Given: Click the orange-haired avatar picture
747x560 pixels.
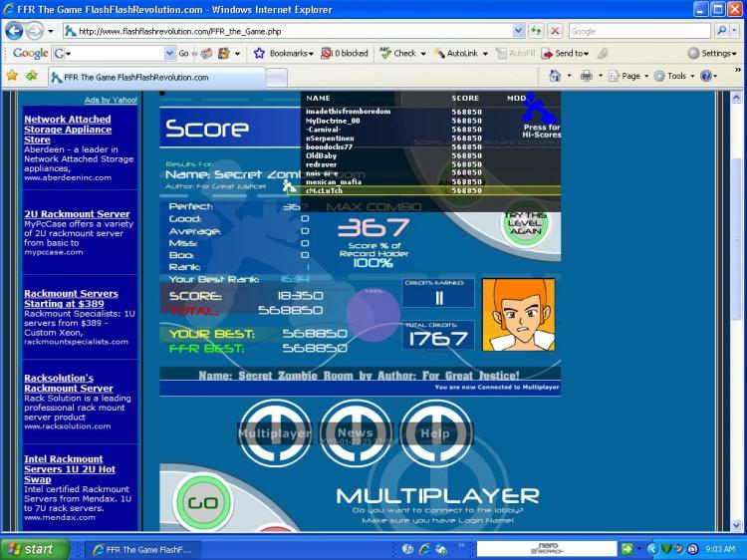Looking at the screenshot, I should click(518, 314).
